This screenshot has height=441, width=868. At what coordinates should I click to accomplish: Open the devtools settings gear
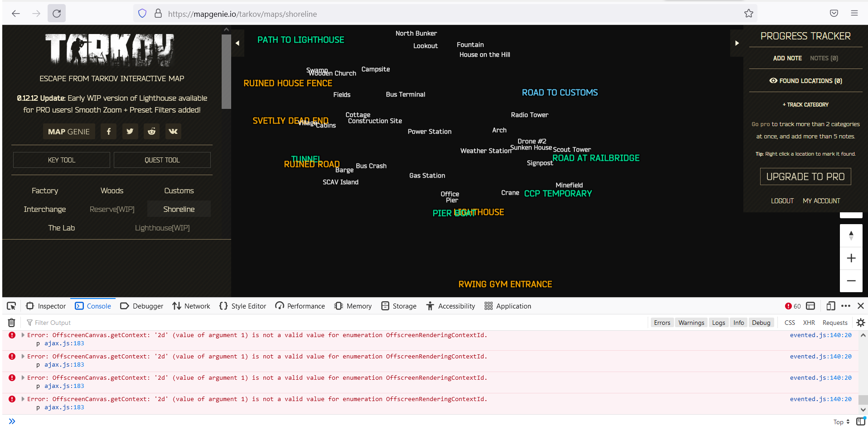click(860, 323)
